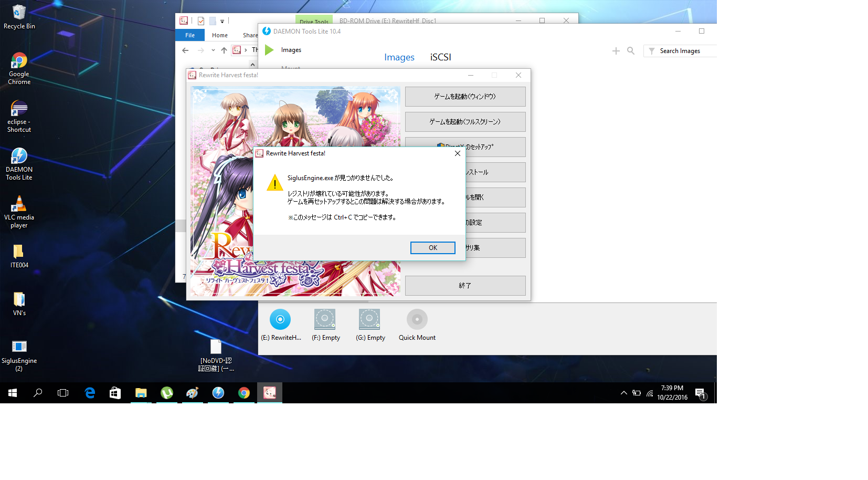This screenshot has height=480, width=868.
Task: Click New folder icon in Explorer quick access toolbar
Action: [x=213, y=21]
